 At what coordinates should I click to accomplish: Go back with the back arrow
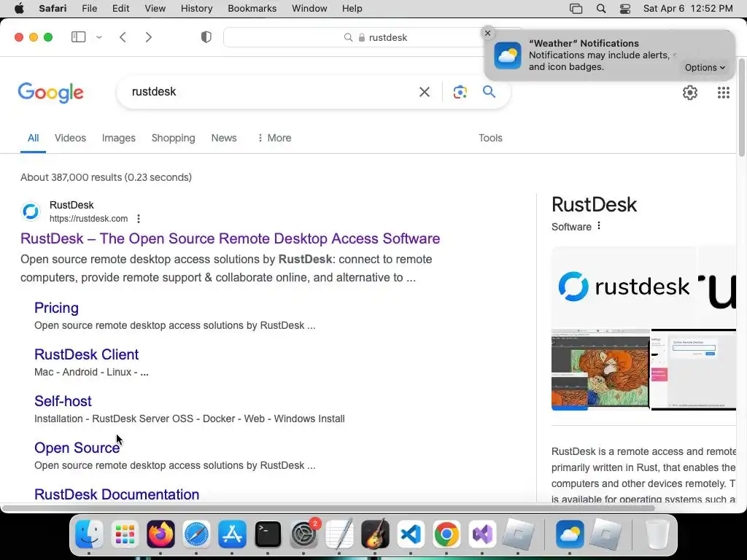pyautogui.click(x=123, y=37)
